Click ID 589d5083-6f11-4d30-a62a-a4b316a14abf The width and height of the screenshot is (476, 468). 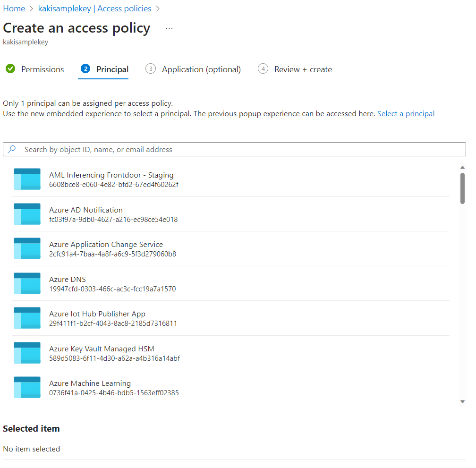[x=114, y=358]
